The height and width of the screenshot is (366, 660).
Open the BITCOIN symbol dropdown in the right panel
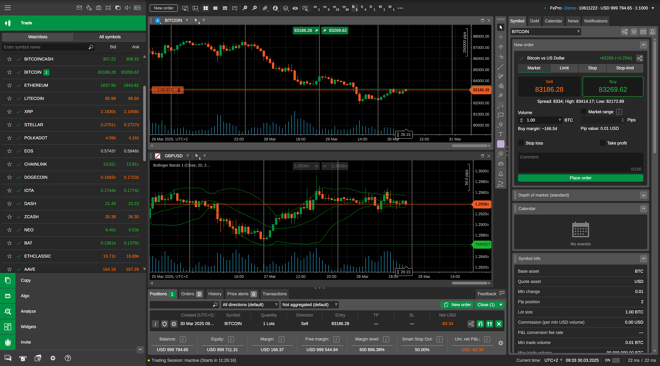pyautogui.click(x=546, y=32)
